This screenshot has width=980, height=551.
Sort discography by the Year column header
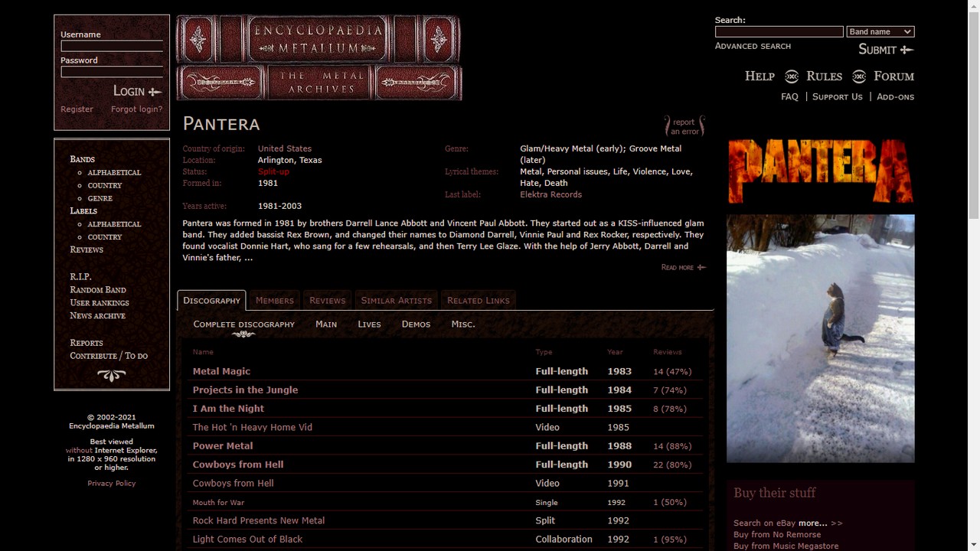pyautogui.click(x=615, y=352)
